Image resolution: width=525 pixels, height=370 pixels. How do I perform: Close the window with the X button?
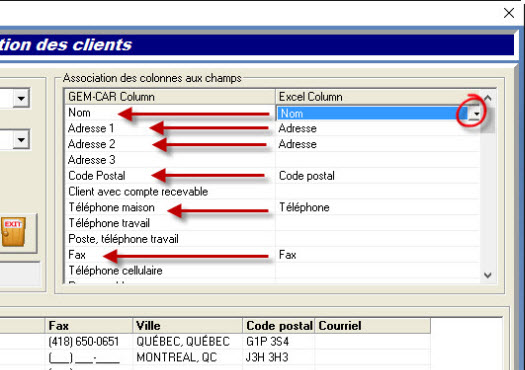(509, 13)
